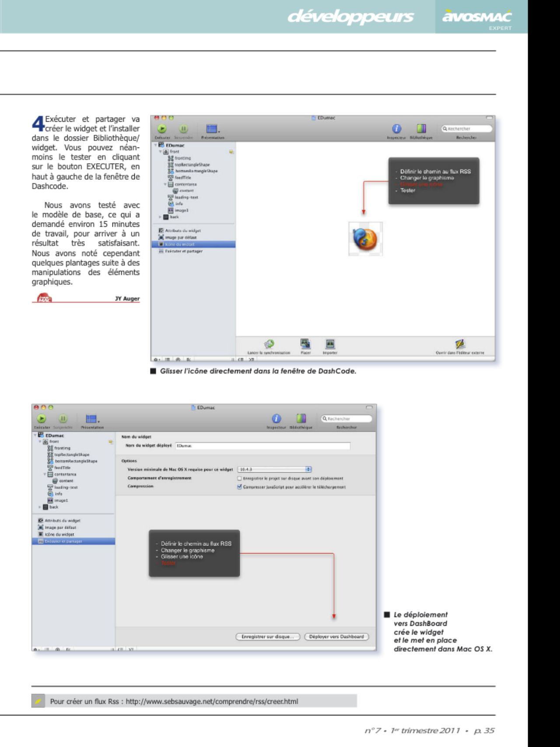Image resolution: width=560 pixels, height=747 pixels.
Task: Select feedTitle in the widget-icon window tree
Action: point(179,178)
